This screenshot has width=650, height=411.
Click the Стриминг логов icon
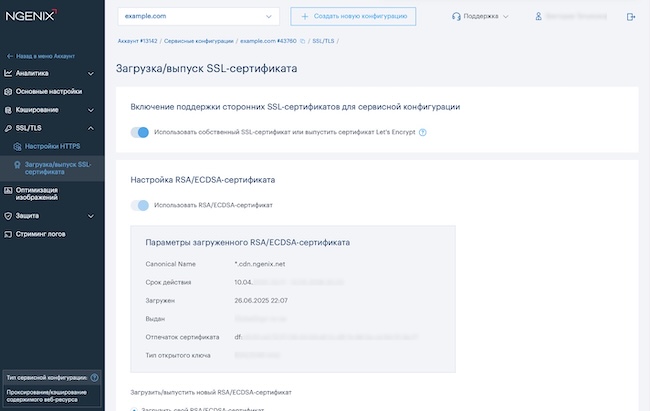click(x=8, y=234)
